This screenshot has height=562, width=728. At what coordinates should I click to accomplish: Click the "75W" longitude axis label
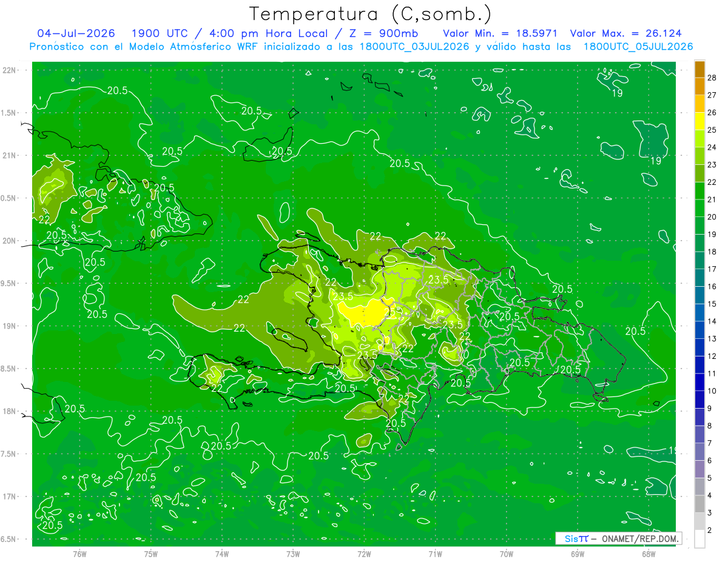point(150,554)
